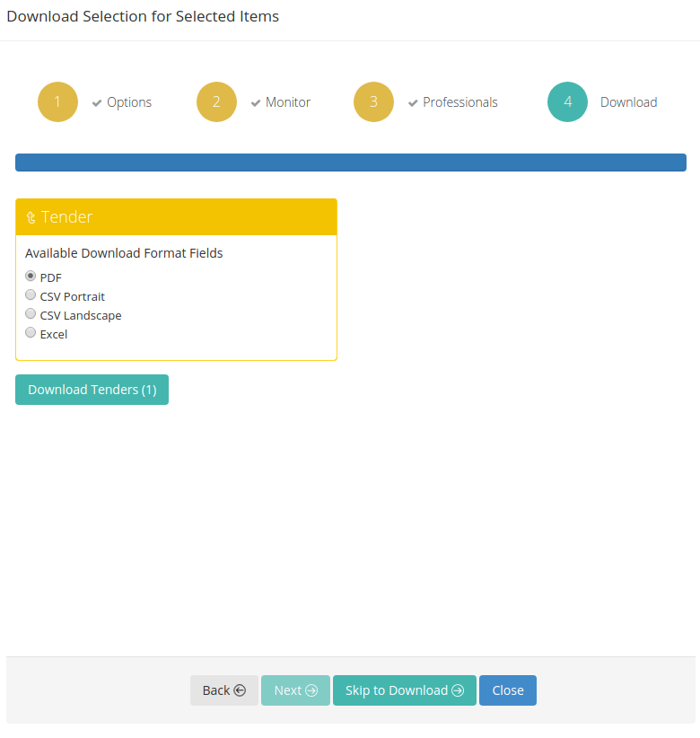This screenshot has height=738, width=700.
Task: Select Excel as download format
Action: pos(31,333)
